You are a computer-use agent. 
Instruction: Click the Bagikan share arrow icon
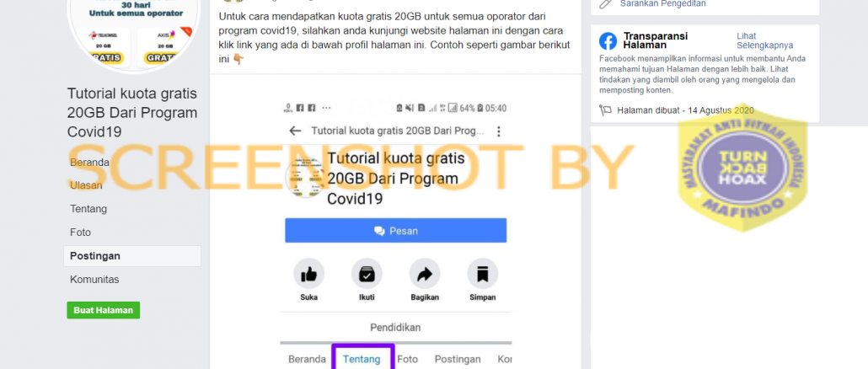point(425,273)
